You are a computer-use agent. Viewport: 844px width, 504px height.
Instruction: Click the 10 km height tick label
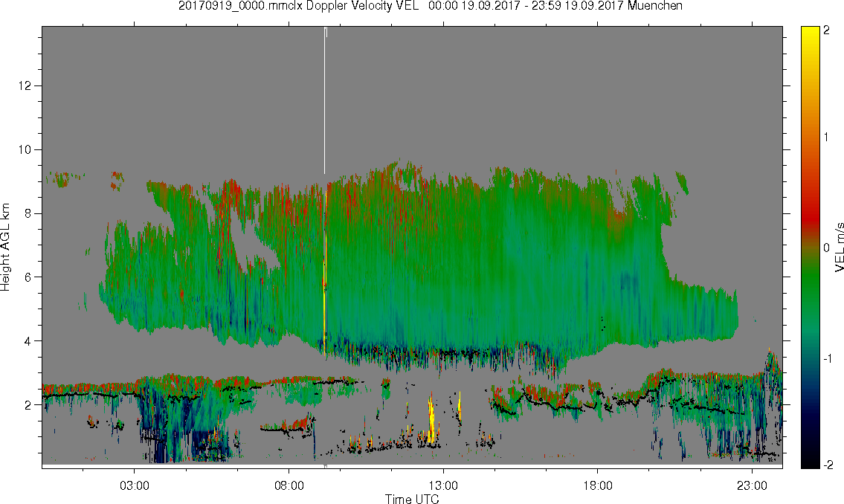tap(25, 149)
